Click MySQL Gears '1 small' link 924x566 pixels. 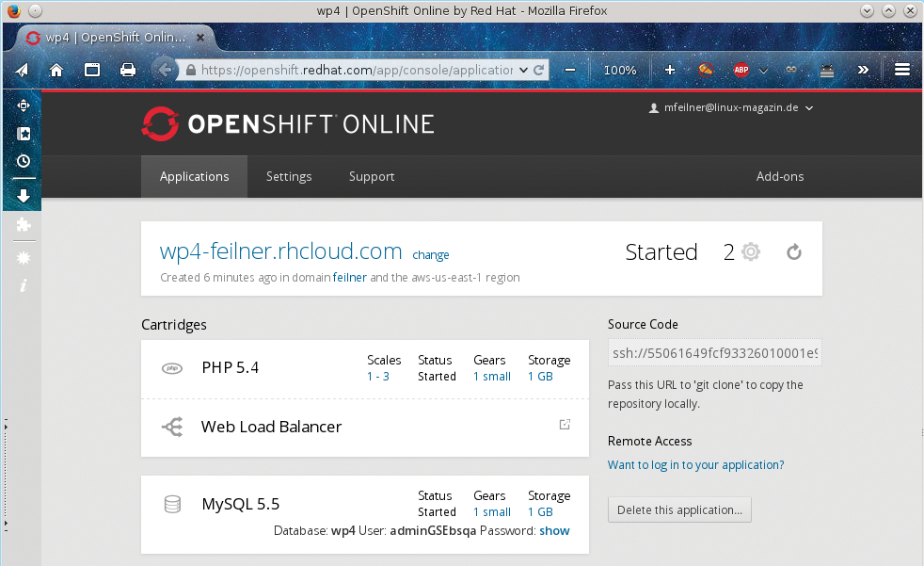[492, 511]
